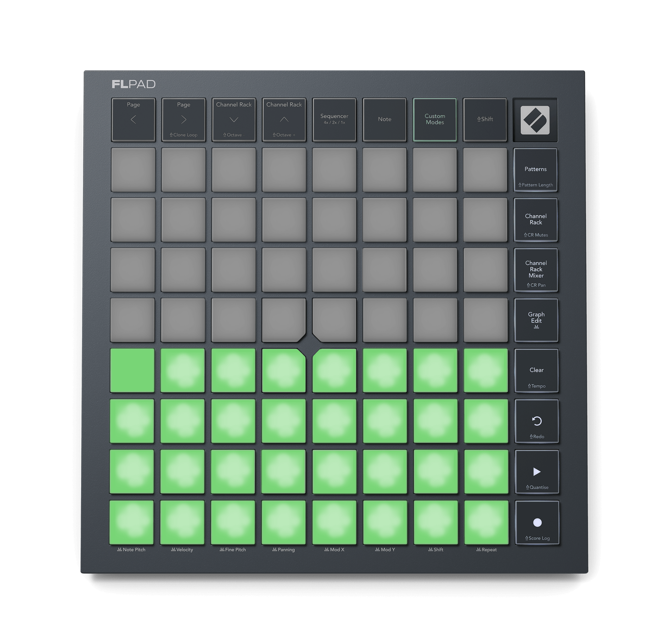Tap the green pad above Fine Pitch
The image size is (669, 644).
(x=233, y=522)
